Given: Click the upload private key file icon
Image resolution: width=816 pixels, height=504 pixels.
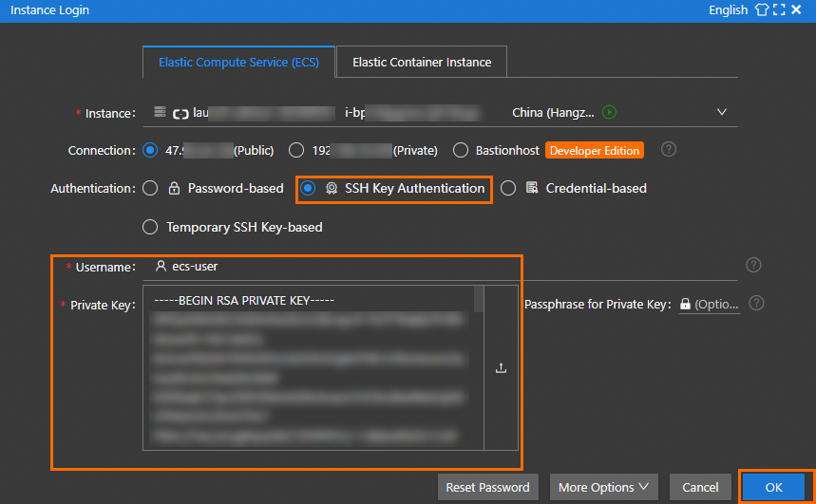Looking at the screenshot, I should coord(502,368).
